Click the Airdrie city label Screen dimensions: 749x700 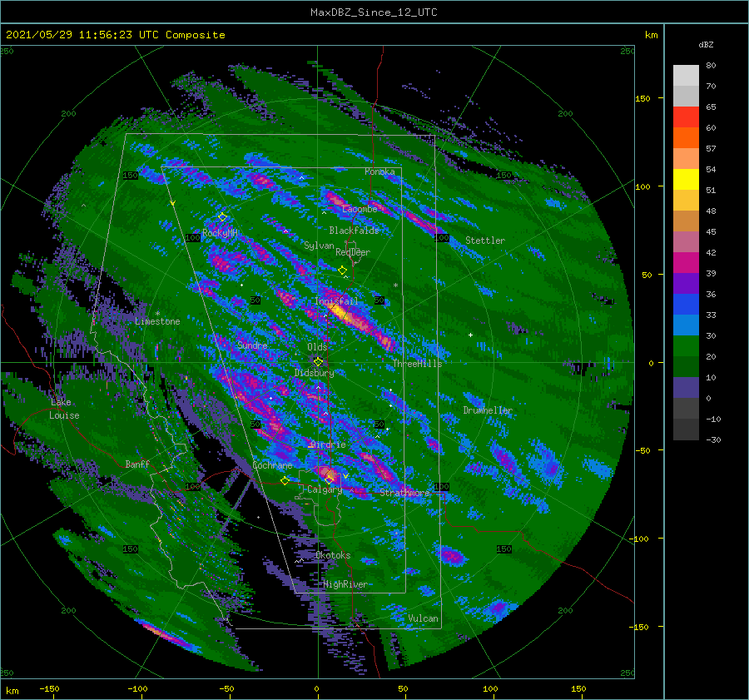pyautogui.click(x=327, y=444)
